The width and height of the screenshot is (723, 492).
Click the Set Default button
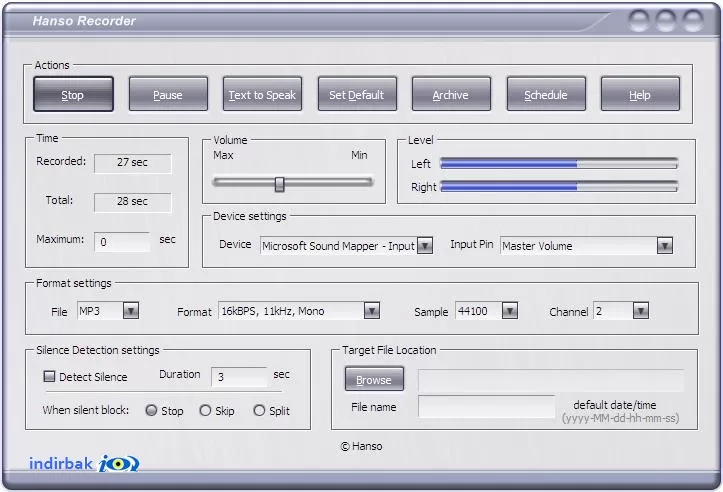357,95
